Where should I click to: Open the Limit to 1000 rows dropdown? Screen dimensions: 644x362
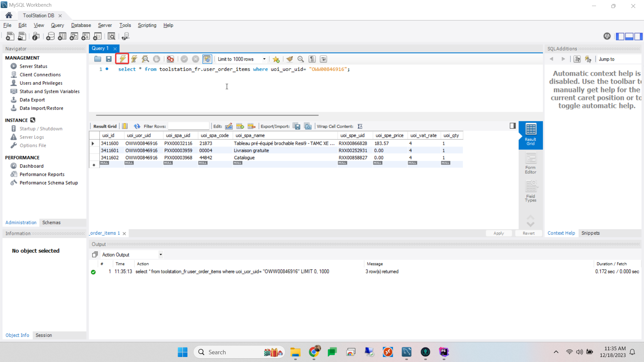click(264, 59)
